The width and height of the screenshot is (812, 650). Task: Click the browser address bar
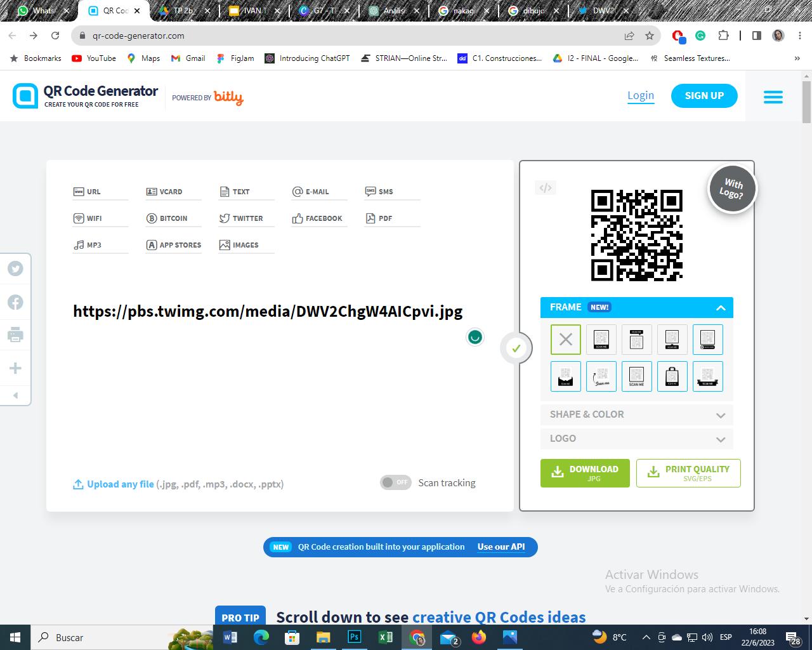coord(355,36)
